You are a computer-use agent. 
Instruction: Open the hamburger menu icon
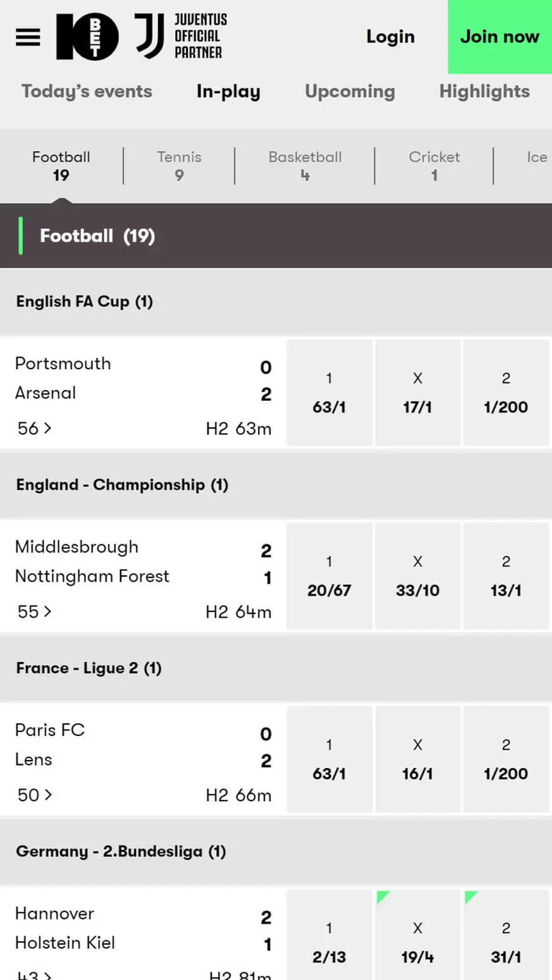[x=28, y=37]
